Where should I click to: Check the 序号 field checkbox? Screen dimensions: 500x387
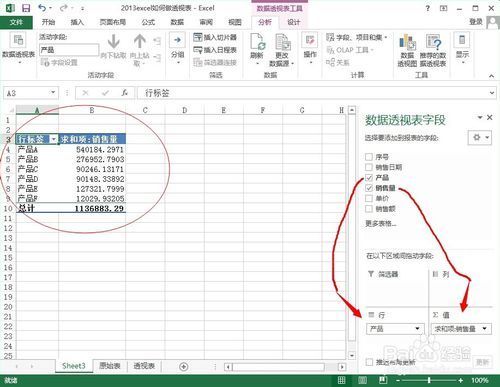click(369, 157)
